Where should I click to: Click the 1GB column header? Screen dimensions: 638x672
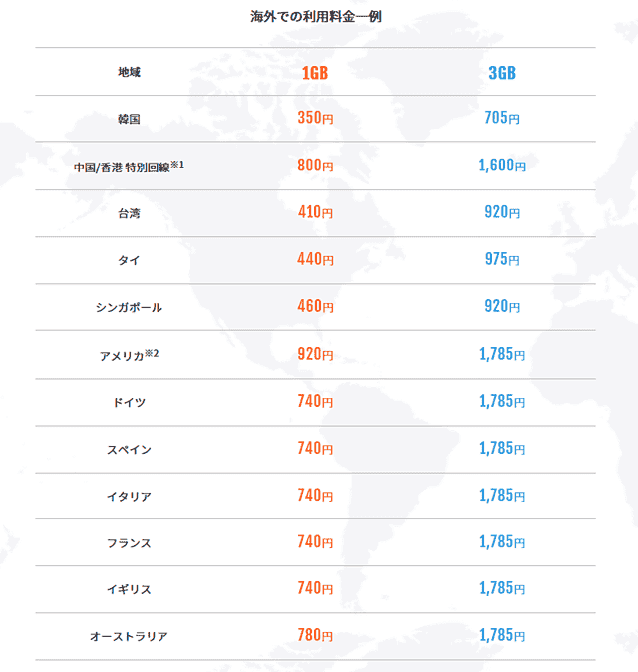click(315, 73)
